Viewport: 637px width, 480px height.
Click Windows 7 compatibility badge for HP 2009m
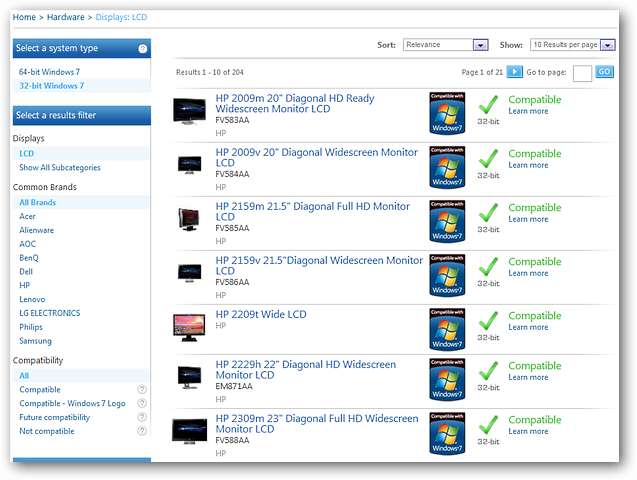pyautogui.click(x=447, y=111)
